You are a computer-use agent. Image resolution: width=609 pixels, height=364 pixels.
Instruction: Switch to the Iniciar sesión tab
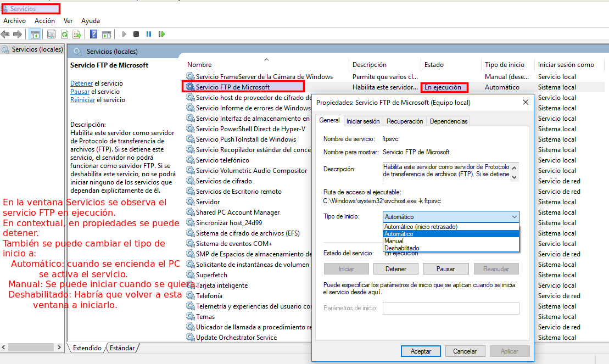(363, 121)
